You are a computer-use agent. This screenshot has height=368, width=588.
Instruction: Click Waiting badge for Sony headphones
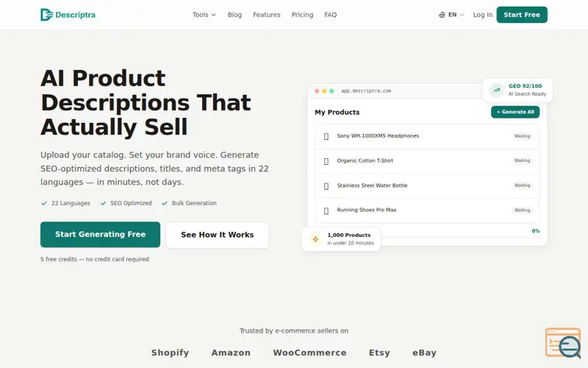coord(522,136)
